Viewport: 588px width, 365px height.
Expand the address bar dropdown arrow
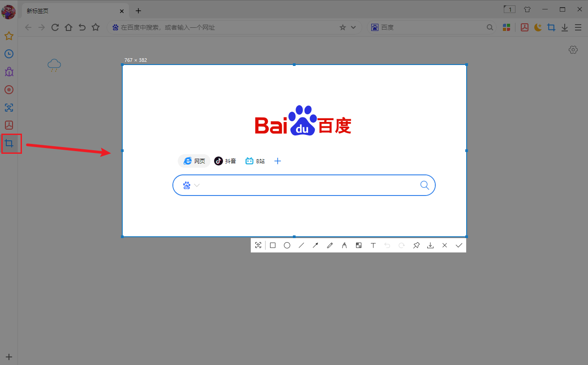click(353, 27)
